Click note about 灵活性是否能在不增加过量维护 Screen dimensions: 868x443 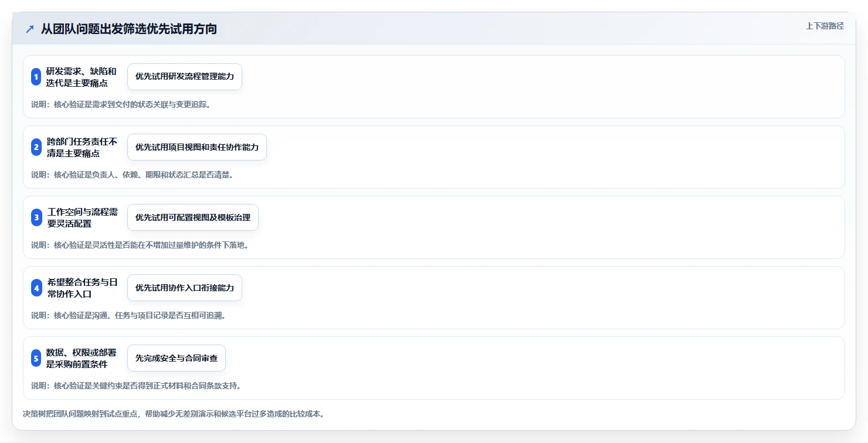click(140, 245)
